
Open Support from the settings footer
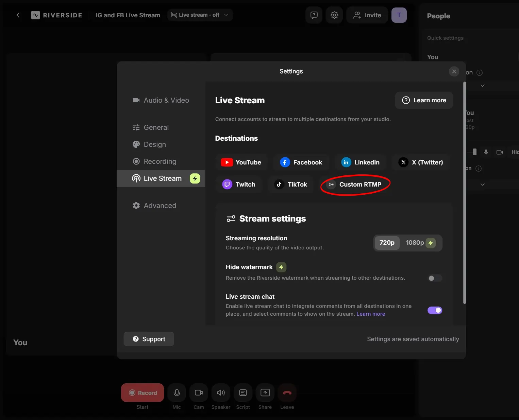pos(149,339)
